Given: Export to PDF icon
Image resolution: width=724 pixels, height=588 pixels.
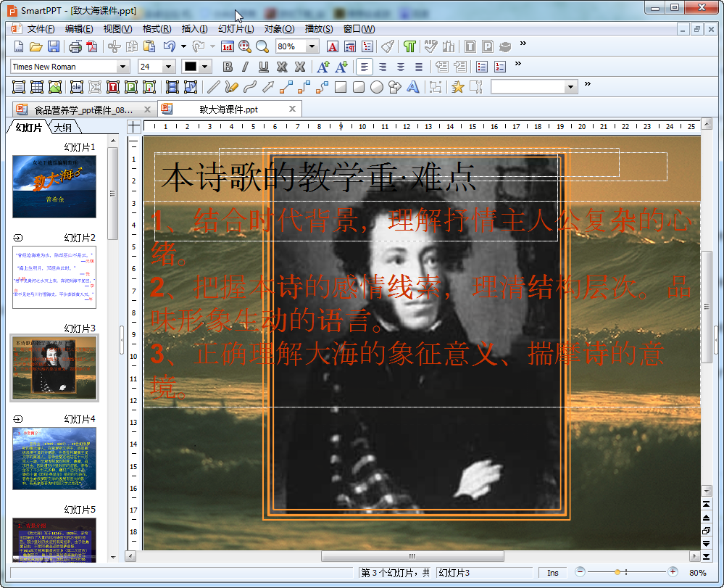Looking at the screenshot, I should tap(92, 46).
